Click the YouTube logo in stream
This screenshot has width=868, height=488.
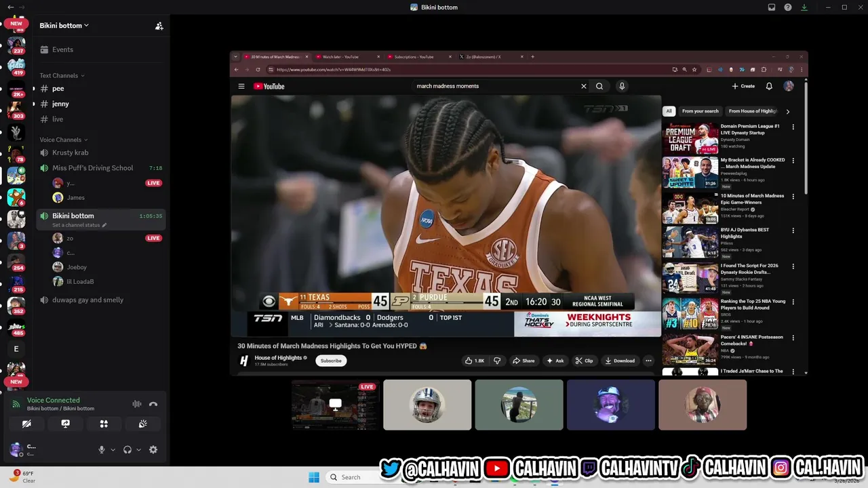(x=269, y=86)
